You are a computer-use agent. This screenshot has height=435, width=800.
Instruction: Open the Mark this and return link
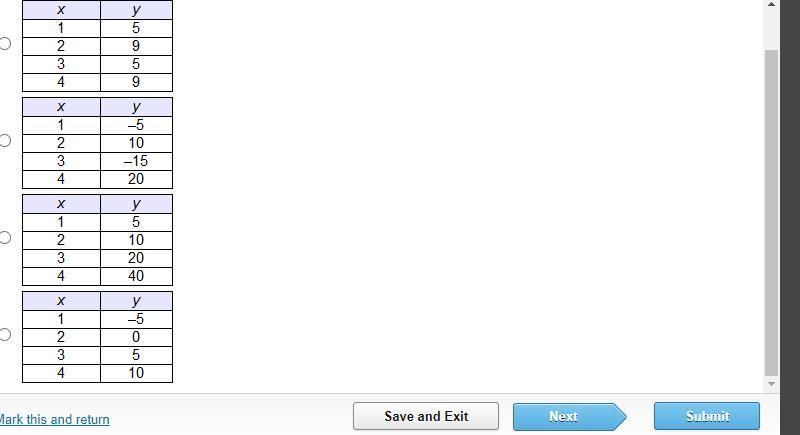[x=54, y=419]
